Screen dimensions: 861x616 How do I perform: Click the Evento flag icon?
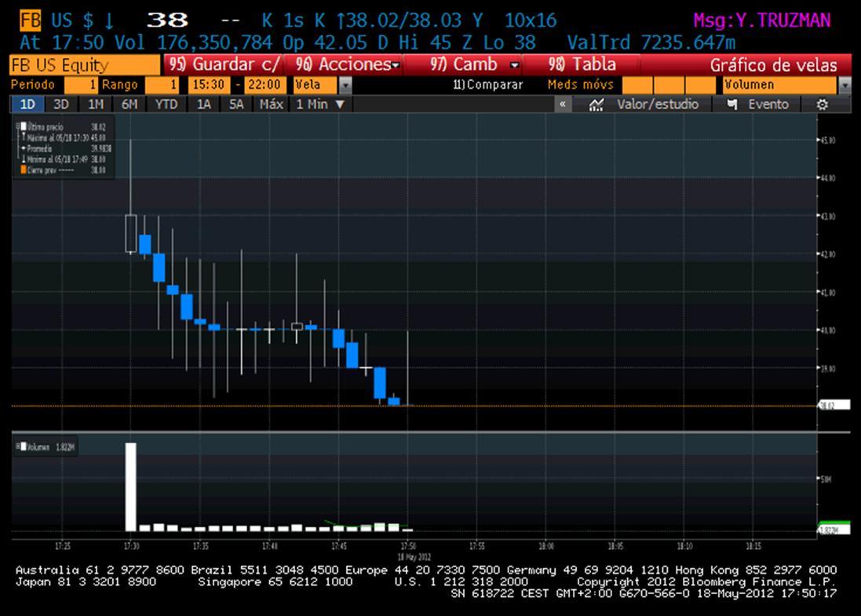click(731, 104)
